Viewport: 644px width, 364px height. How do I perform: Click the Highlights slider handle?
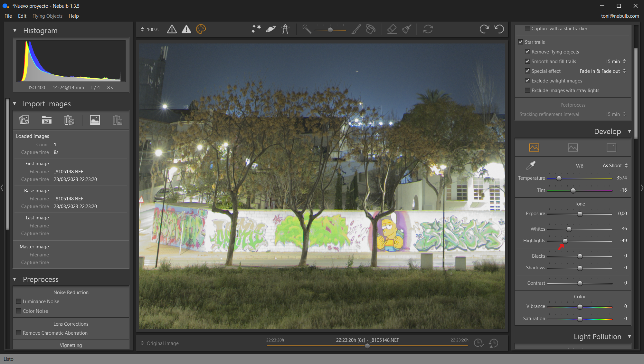565,241
